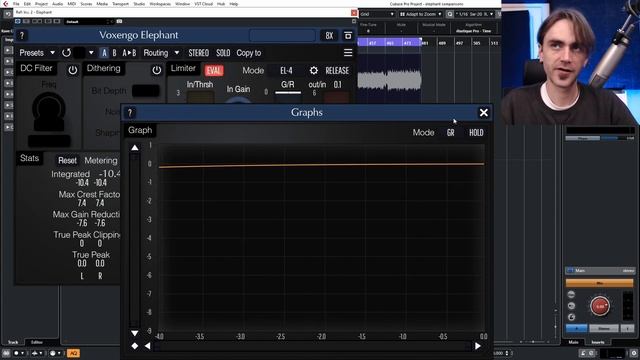Select state A in Elephant
This screenshot has width=640, height=360.
[104, 53]
